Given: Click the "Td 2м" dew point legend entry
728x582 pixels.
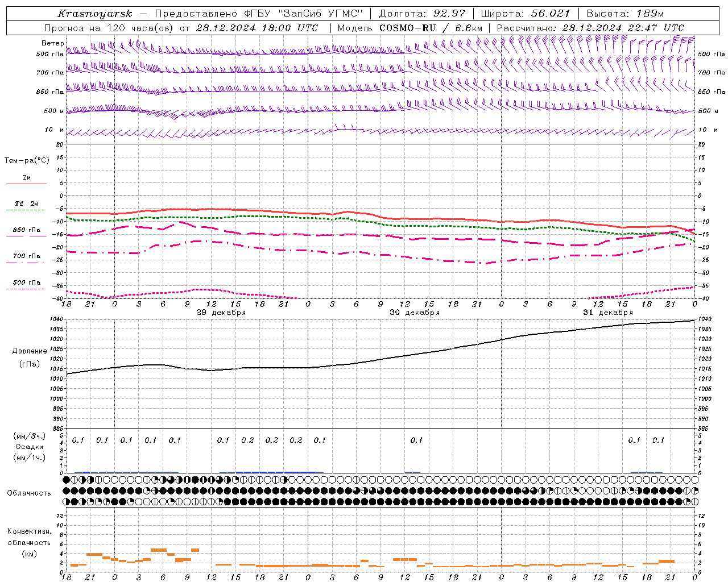Looking at the screenshot, I should tap(27, 203).
